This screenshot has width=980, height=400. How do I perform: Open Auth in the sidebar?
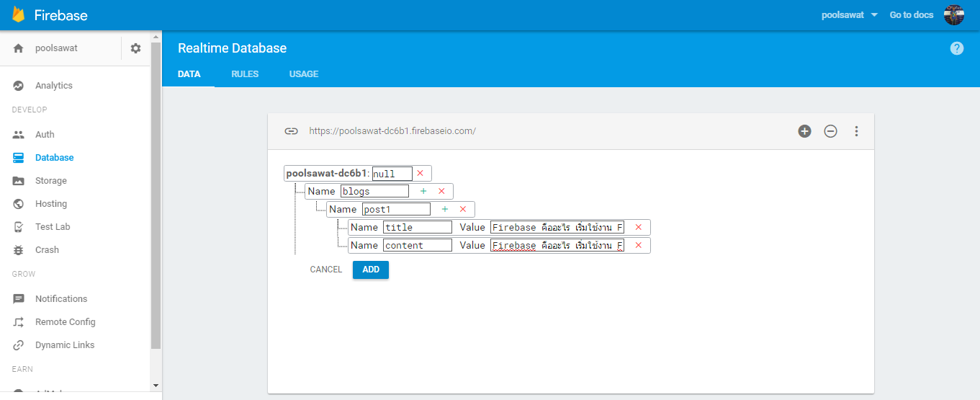45,135
